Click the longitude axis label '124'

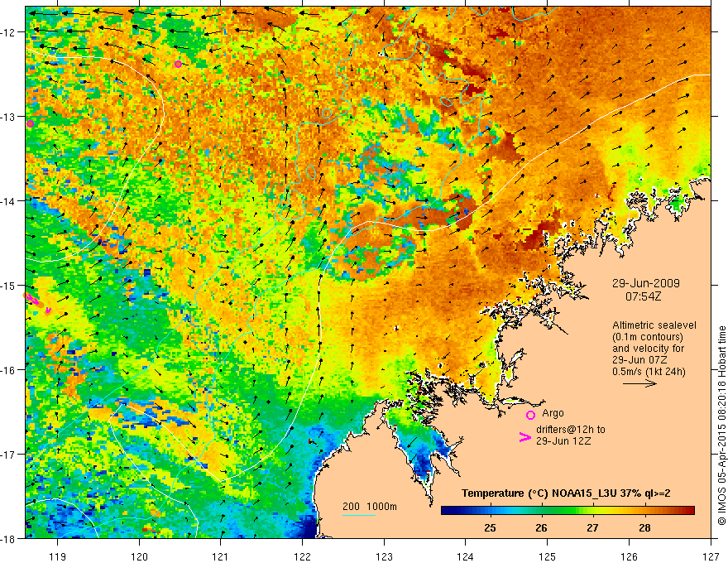click(x=466, y=556)
